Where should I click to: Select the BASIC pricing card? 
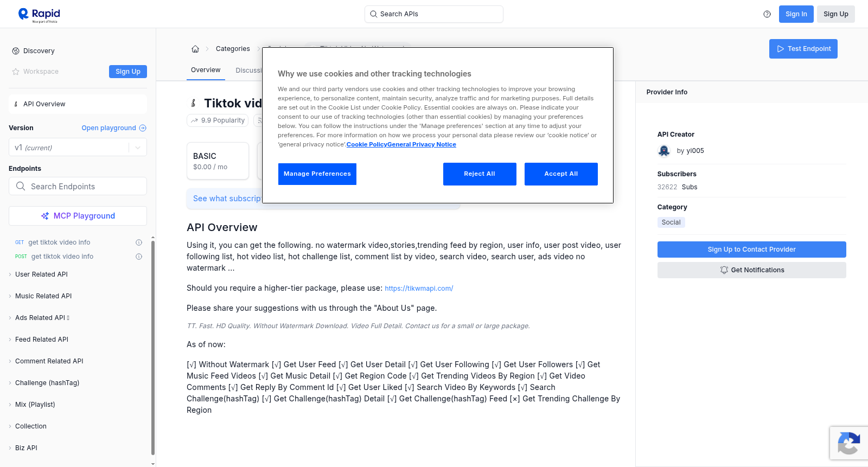click(218, 161)
